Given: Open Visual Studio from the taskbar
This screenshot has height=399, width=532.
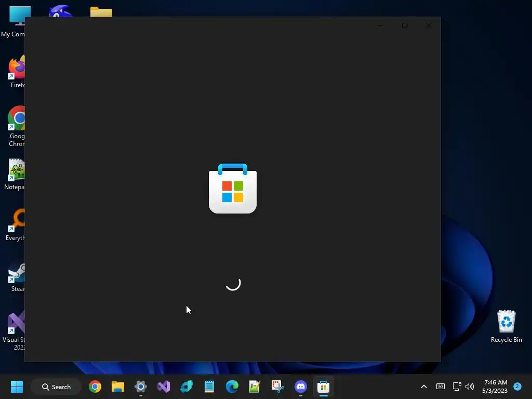Looking at the screenshot, I should pyautogui.click(x=164, y=387).
